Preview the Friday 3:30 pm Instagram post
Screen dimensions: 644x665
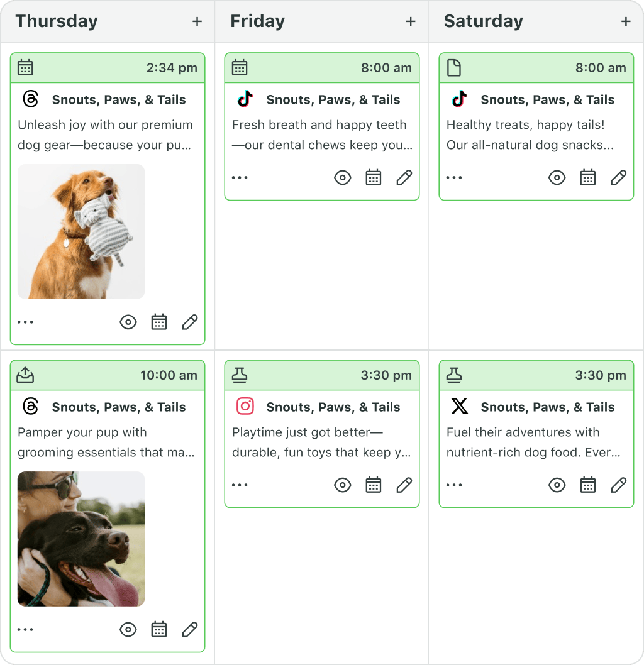[343, 485]
